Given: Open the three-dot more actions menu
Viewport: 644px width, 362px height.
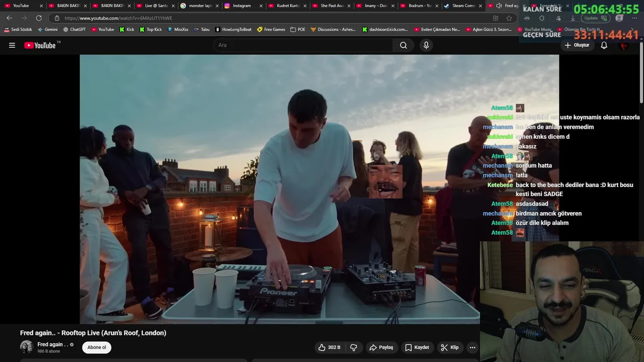Looking at the screenshot, I should click(472, 347).
